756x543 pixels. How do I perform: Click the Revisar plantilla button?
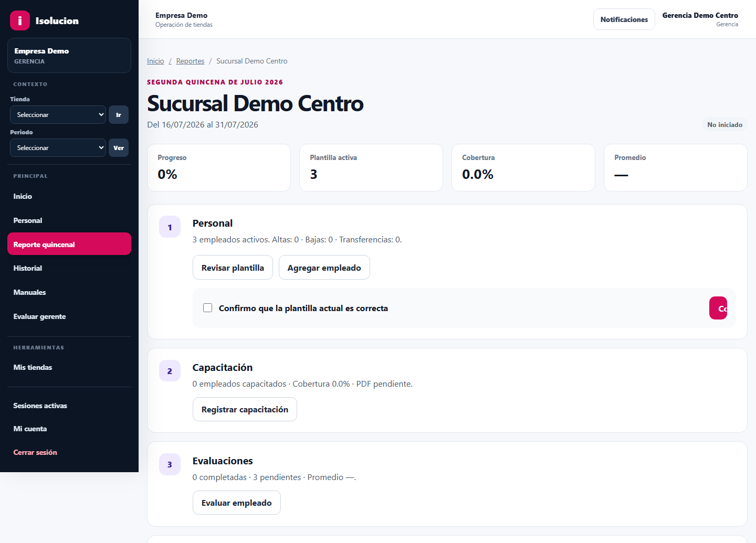[x=233, y=268]
